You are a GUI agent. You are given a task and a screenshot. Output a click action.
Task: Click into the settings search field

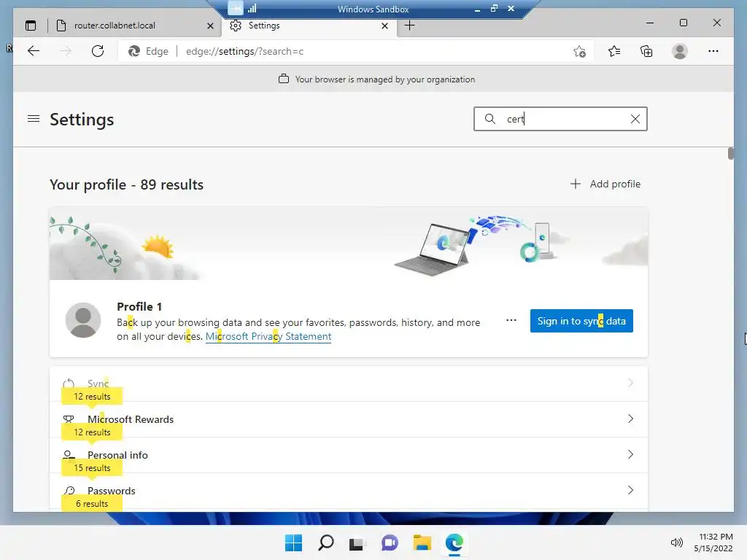(560, 119)
